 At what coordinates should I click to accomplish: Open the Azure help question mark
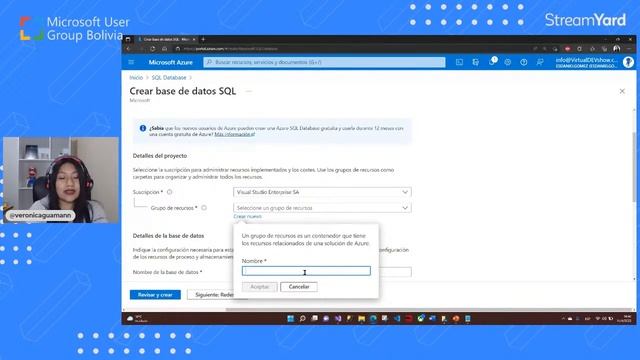(x=524, y=62)
